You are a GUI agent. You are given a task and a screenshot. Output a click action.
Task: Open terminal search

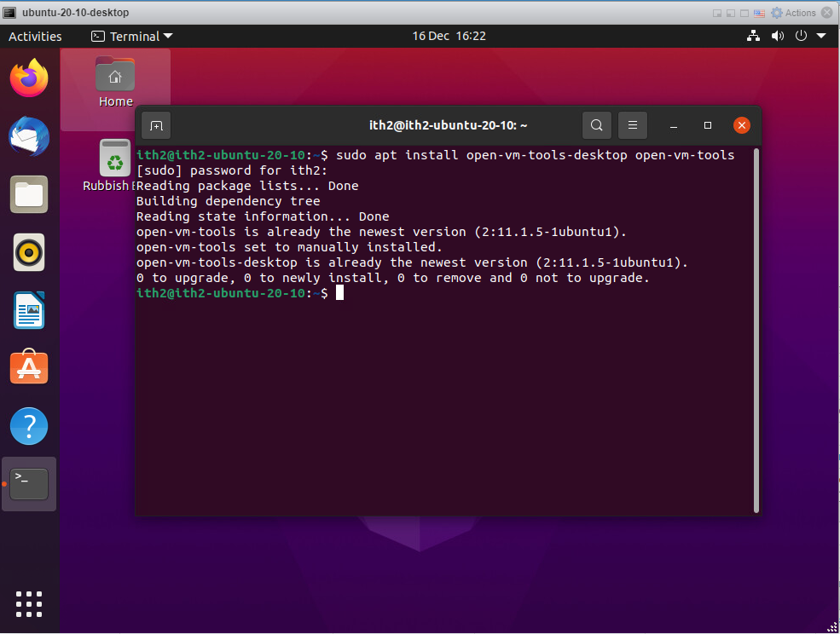click(x=597, y=125)
